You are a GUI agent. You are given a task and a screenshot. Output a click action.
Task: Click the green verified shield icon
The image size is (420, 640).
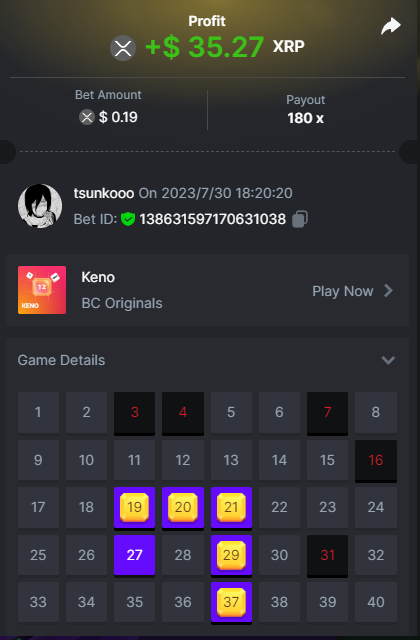click(x=128, y=219)
